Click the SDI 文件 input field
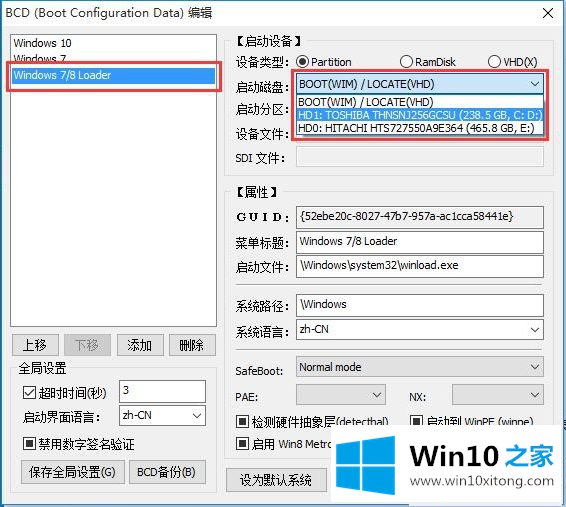566x507 pixels. point(420,157)
